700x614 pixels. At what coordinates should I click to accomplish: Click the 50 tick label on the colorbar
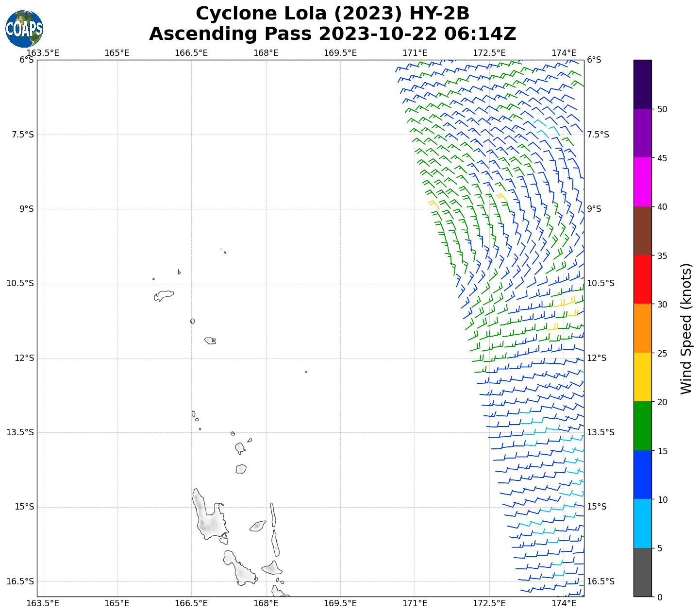pos(662,109)
